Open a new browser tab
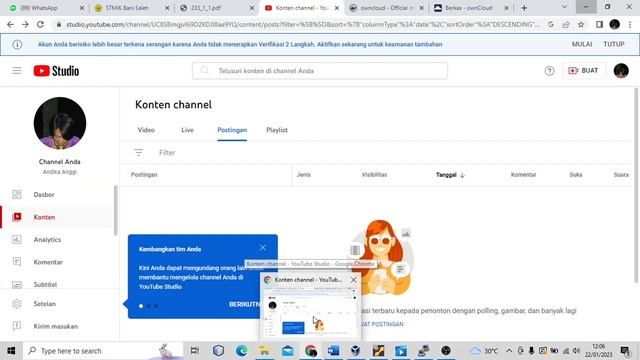The width and height of the screenshot is (640, 360). click(x=524, y=8)
